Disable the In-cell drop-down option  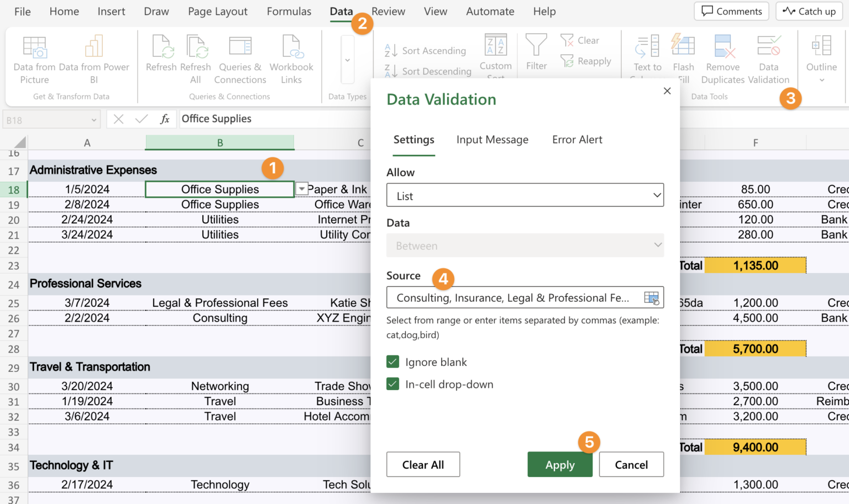pos(392,384)
